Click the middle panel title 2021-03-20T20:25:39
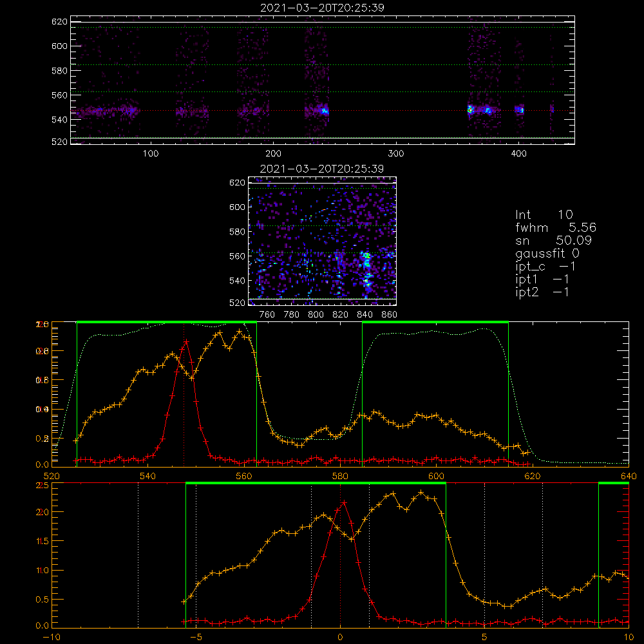 pyautogui.click(x=322, y=169)
